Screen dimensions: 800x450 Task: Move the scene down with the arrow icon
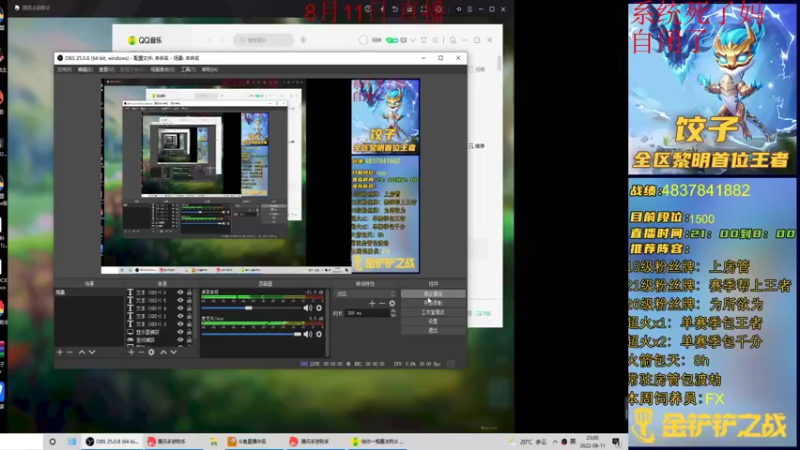tap(92, 352)
